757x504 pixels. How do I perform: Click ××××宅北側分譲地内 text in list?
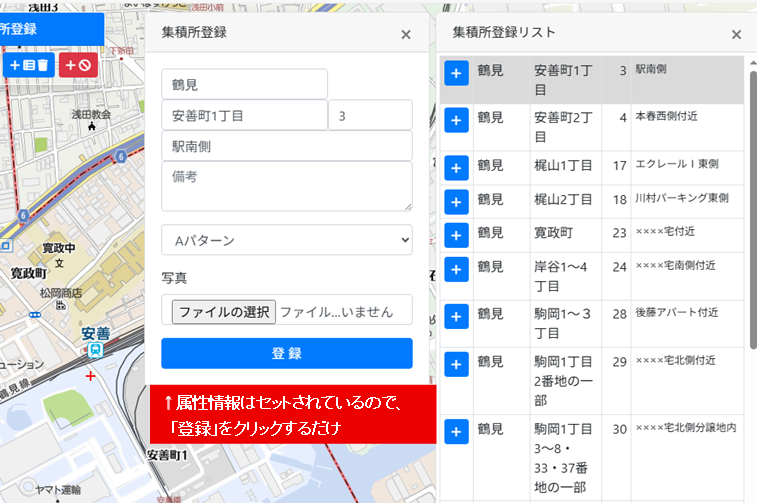(686, 427)
